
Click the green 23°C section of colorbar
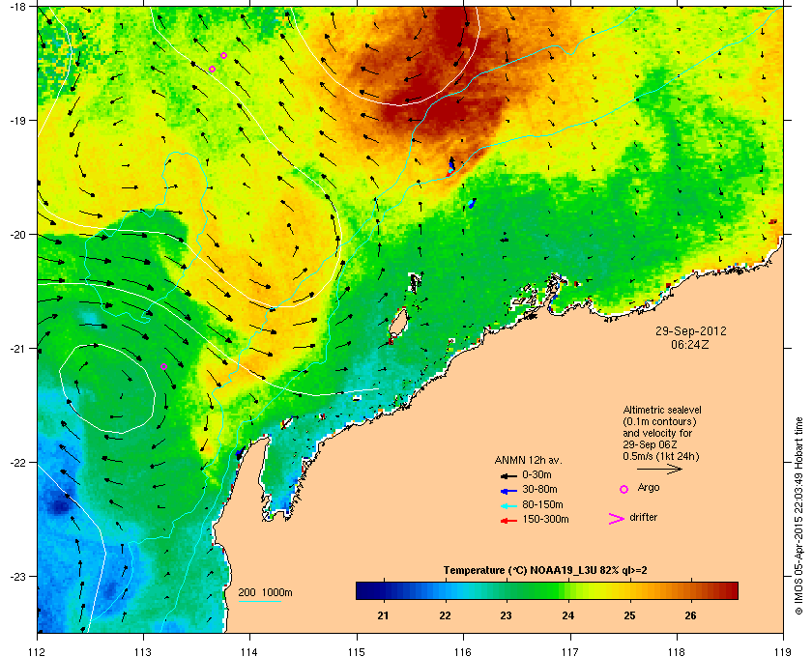pyautogui.click(x=507, y=590)
